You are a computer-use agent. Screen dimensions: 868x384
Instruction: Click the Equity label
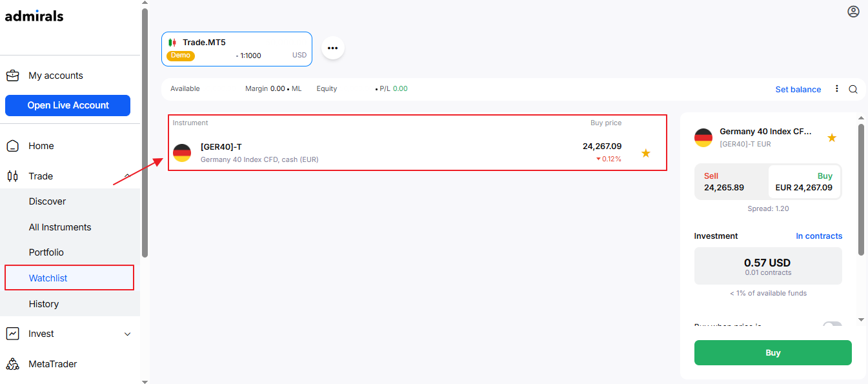tap(327, 89)
